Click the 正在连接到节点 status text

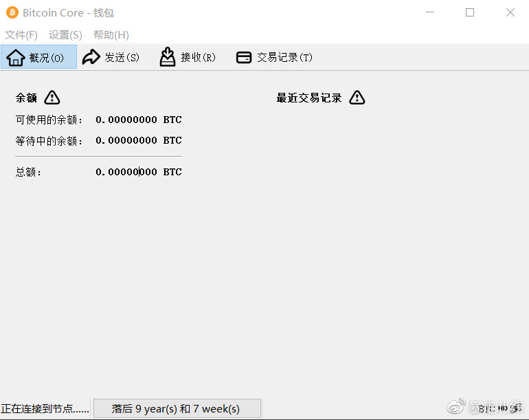tap(45, 408)
